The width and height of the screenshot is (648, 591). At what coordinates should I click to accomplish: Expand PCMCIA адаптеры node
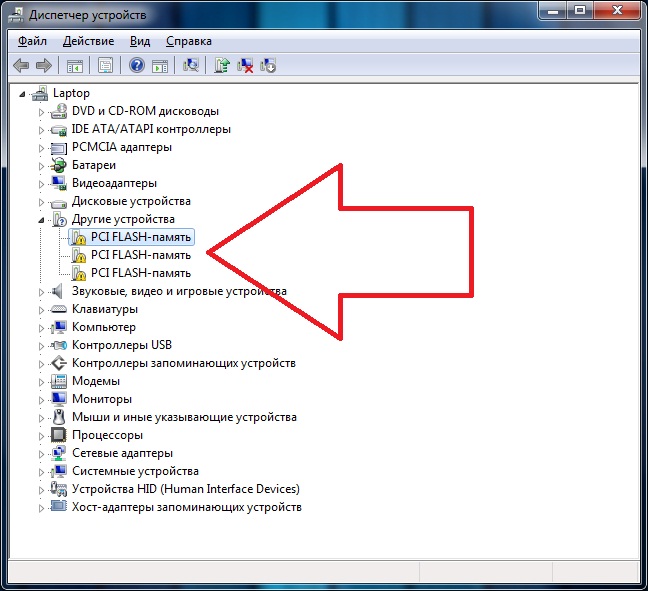[x=41, y=148]
